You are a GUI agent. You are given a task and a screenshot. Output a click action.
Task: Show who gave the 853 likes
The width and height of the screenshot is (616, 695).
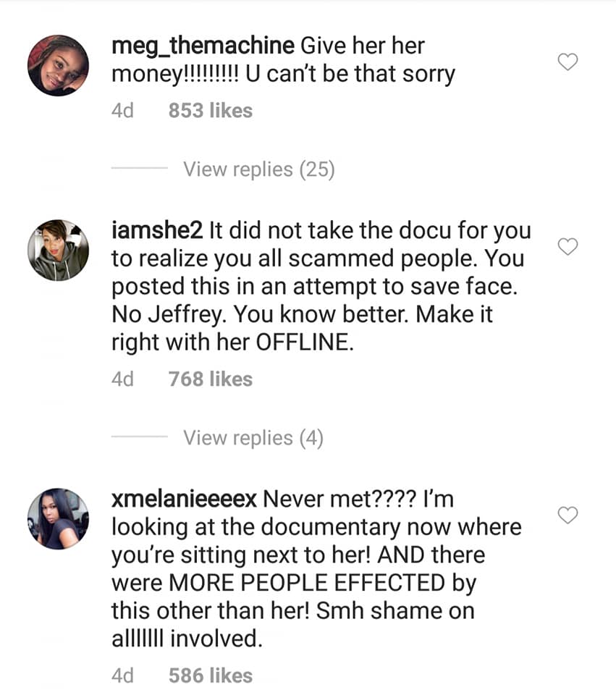pos(210,111)
